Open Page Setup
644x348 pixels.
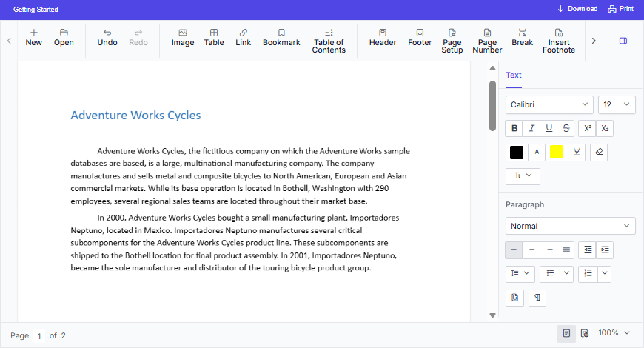point(452,41)
